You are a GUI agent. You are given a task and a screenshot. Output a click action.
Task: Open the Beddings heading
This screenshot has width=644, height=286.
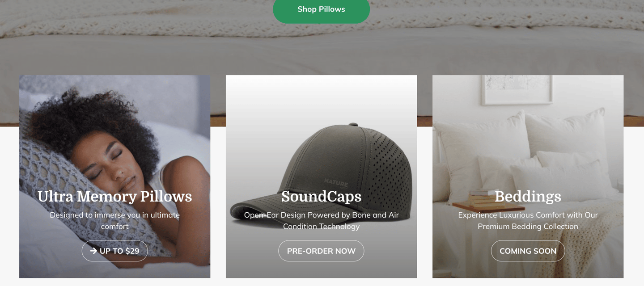coord(528,197)
